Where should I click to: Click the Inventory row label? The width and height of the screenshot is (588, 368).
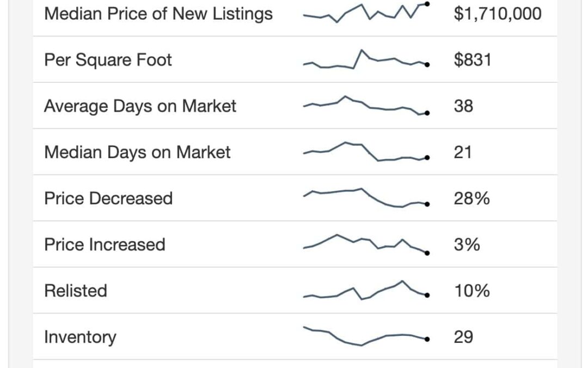click(x=80, y=337)
